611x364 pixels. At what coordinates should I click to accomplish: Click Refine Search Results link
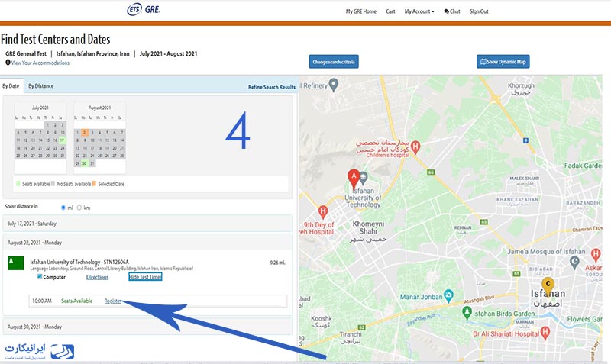(x=272, y=87)
